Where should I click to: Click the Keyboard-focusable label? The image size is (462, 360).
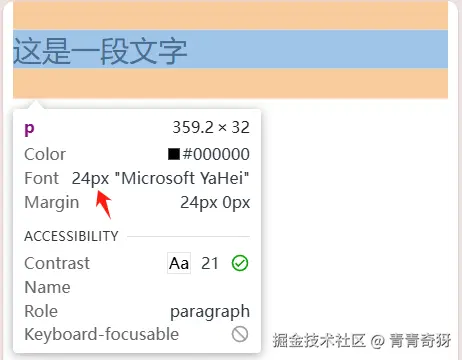(x=102, y=334)
